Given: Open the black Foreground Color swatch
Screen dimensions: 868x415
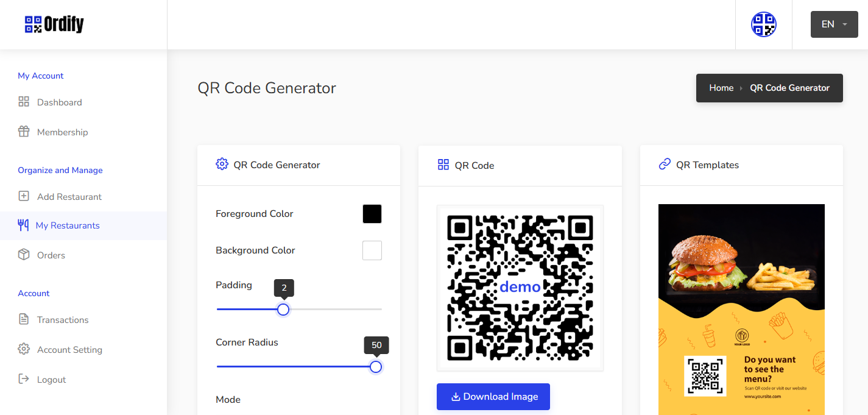Looking at the screenshot, I should [x=372, y=214].
